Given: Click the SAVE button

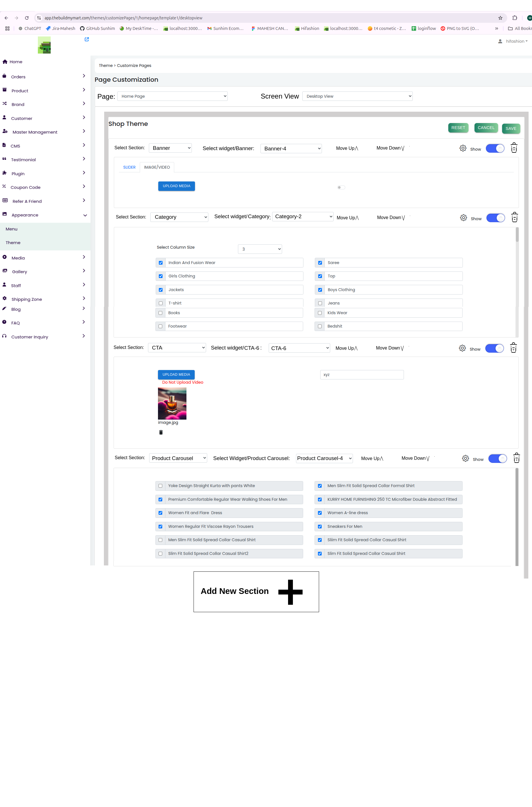Looking at the screenshot, I should pyautogui.click(x=511, y=129).
